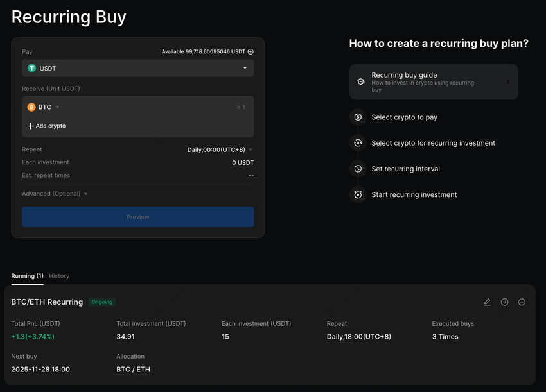Screen dimensions: 546x392
Task: Click the Set recurring interval clock icon
Action: (x=358, y=169)
